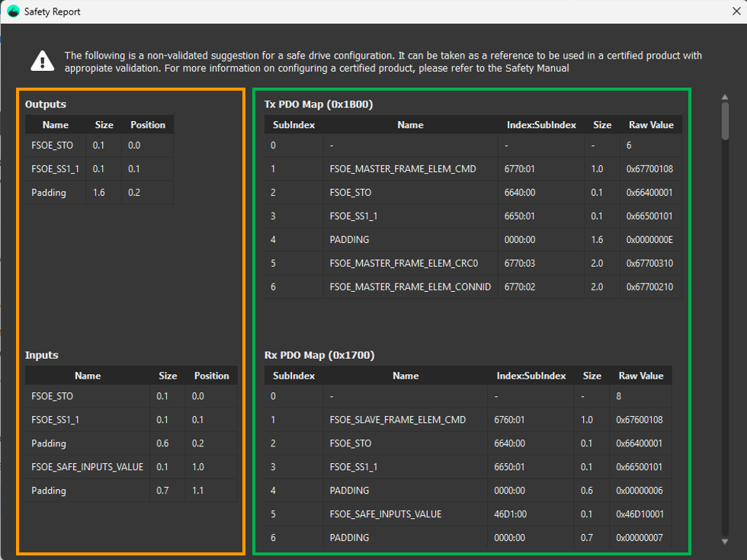Select the FSOE_MASTER_FRAME_ELEM_CONNID entry
The image size is (747, 560).
410,287
